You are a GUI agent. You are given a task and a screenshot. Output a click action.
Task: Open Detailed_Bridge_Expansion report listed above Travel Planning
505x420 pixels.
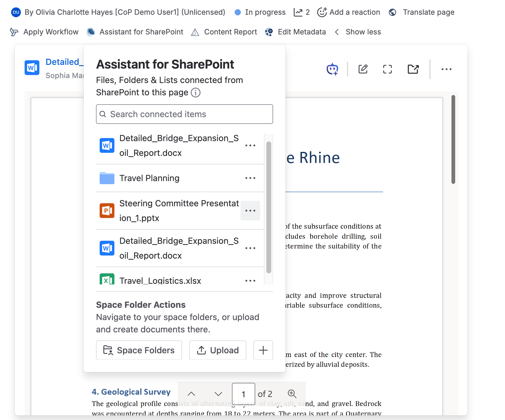[179, 145]
